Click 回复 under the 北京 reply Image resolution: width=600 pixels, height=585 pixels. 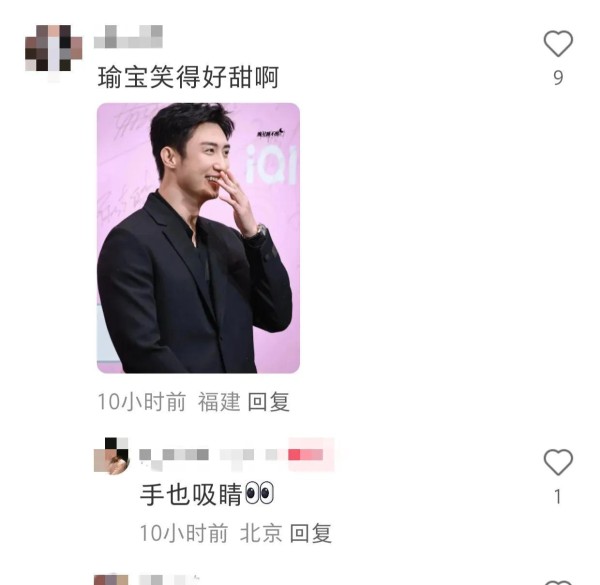311,533
